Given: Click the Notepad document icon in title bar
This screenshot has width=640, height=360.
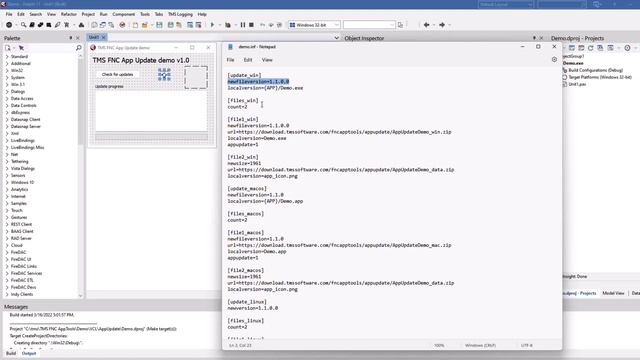Looking at the screenshot, I should 230,47.
